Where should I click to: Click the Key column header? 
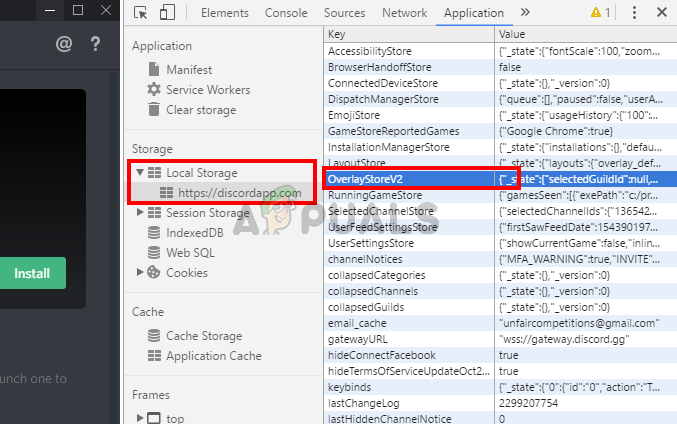coord(409,34)
